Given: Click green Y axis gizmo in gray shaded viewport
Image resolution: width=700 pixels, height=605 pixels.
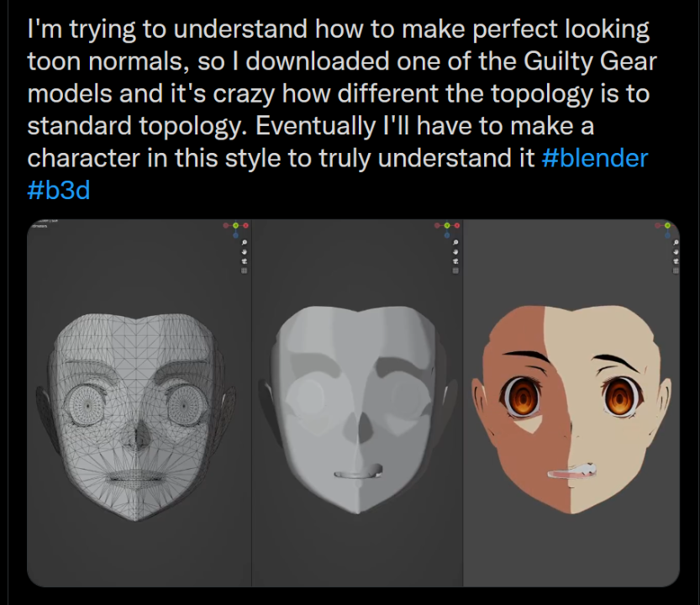Looking at the screenshot, I should tap(447, 225).
